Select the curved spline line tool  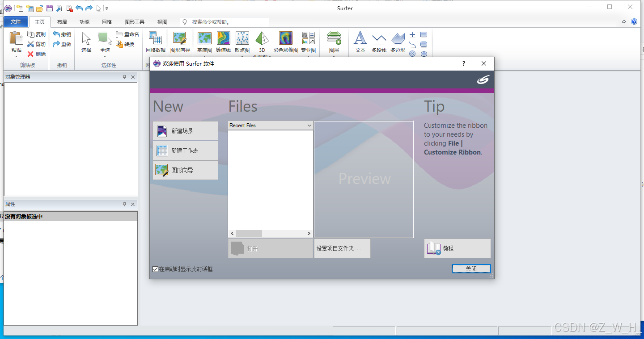(x=412, y=44)
